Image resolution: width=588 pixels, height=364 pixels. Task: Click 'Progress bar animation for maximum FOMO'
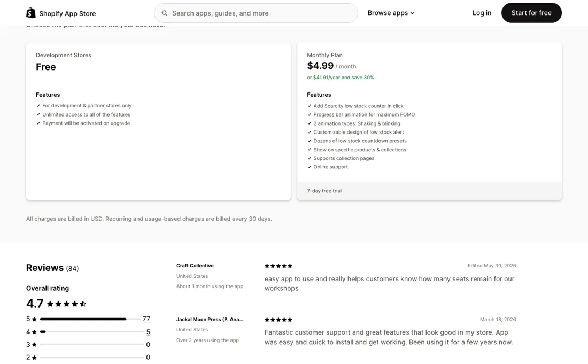363,115
